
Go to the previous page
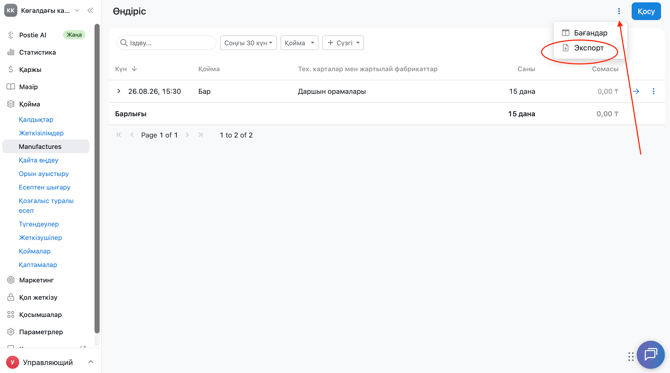(132, 135)
